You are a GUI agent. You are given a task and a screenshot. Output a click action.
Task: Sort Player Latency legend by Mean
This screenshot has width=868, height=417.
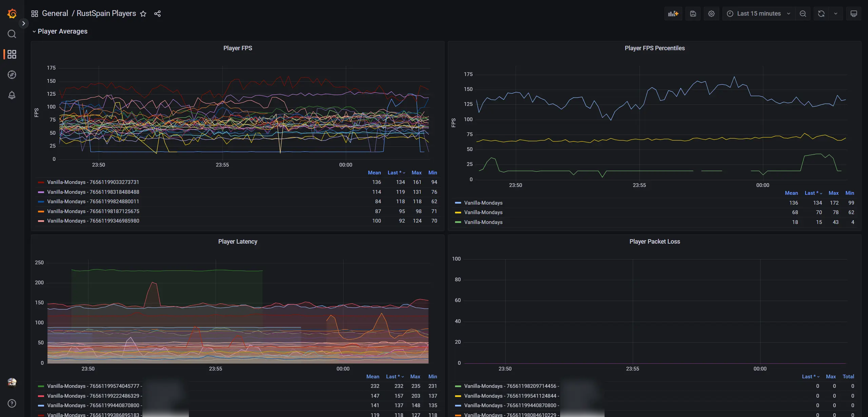pos(373,377)
